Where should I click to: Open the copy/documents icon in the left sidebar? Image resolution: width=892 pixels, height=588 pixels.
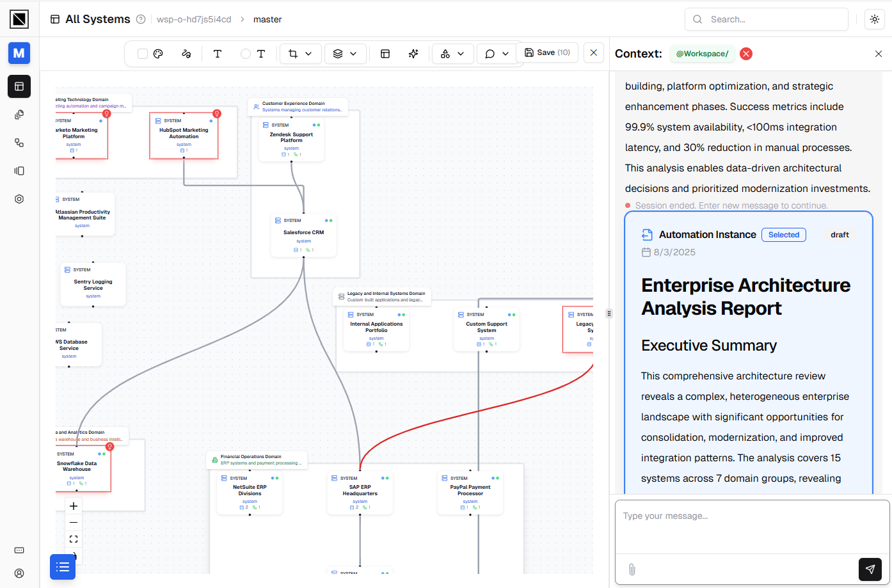[x=19, y=115]
